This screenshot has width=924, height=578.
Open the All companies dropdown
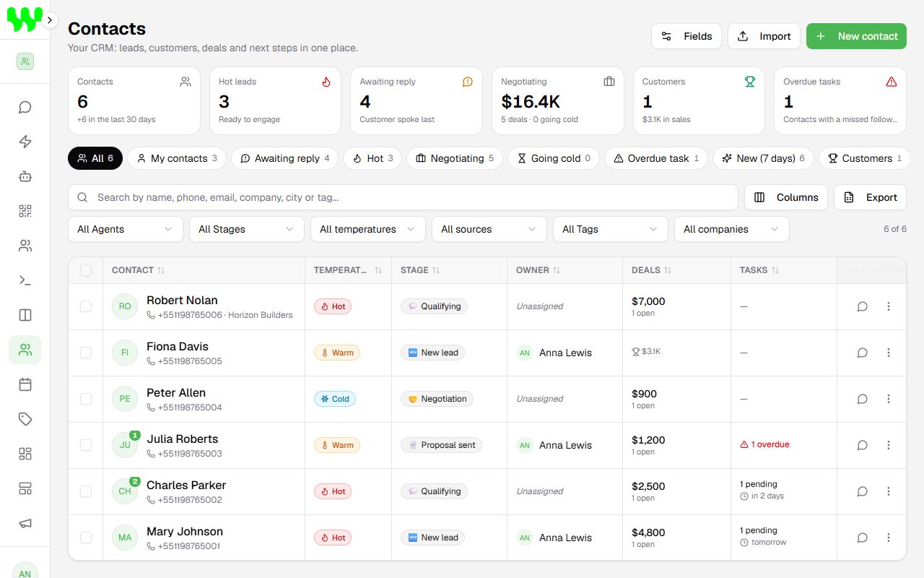(x=732, y=229)
